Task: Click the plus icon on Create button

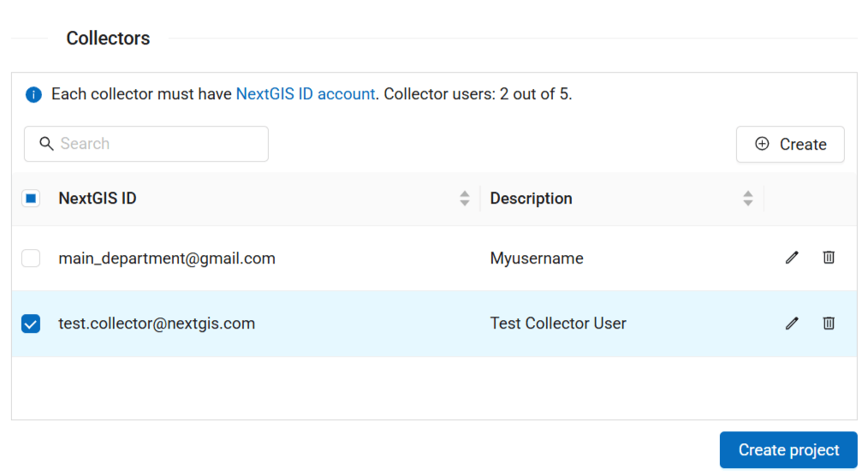Action: 762,145
